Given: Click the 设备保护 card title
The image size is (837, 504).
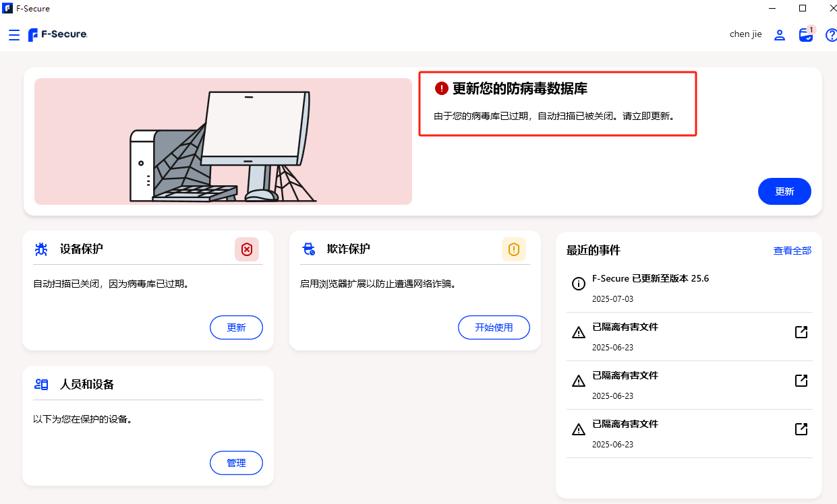Looking at the screenshot, I should pos(82,249).
